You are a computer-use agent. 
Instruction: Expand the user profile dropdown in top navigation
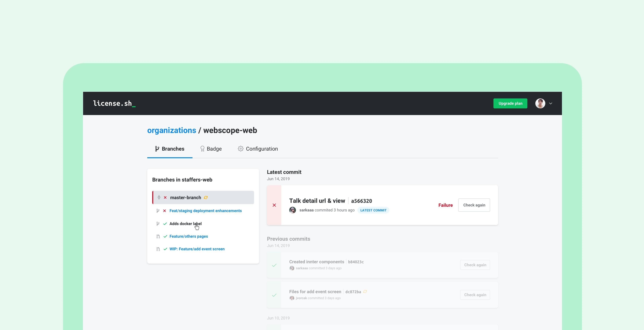coord(550,103)
